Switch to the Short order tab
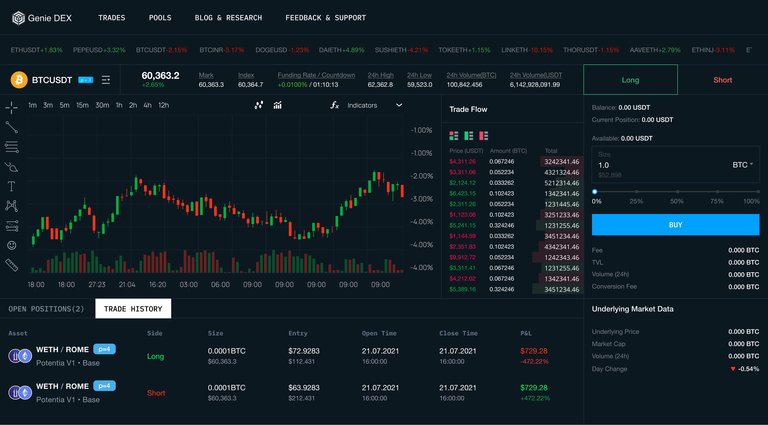The height and width of the screenshot is (425, 768). tap(722, 80)
